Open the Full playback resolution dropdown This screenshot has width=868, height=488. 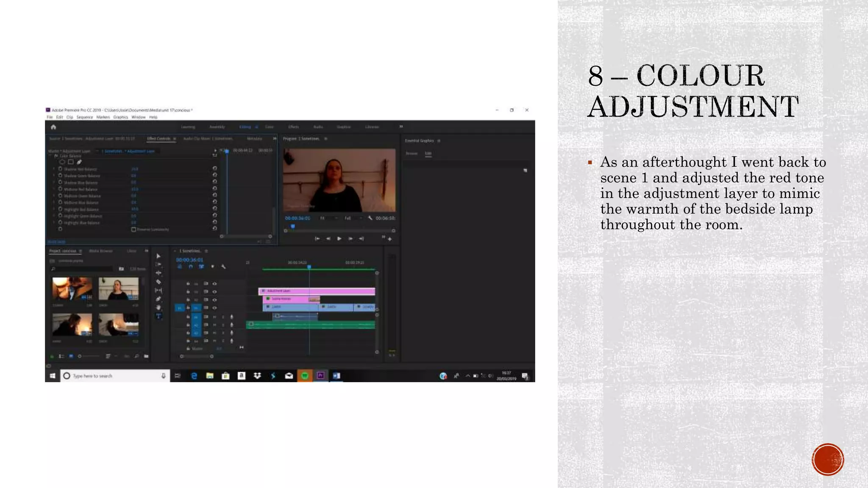click(x=353, y=218)
